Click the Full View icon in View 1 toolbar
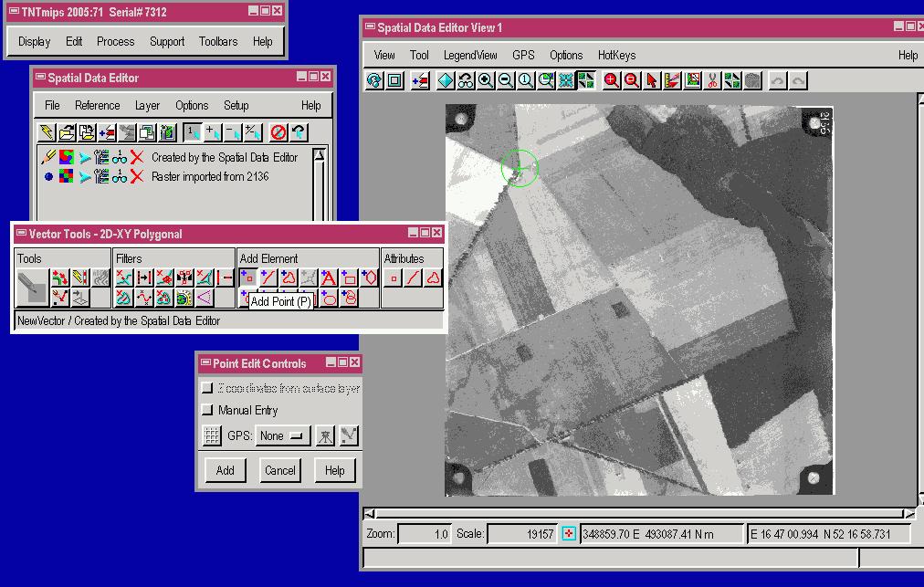Image resolution: width=924 pixels, height=587 pixels. [394, 80]
